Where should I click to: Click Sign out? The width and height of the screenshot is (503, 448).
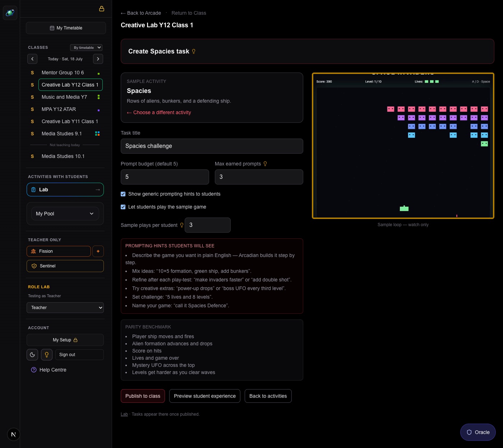point(79,355)
